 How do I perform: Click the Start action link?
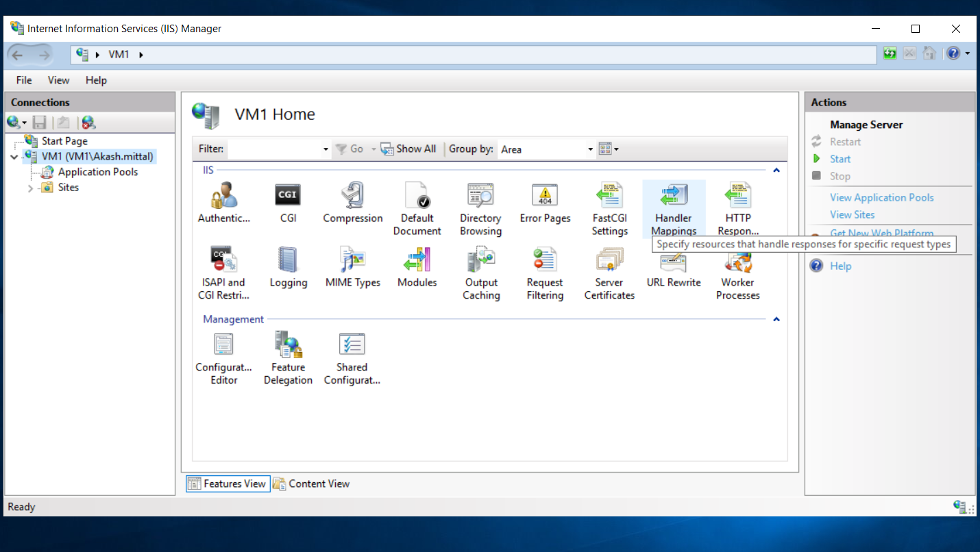840,159
